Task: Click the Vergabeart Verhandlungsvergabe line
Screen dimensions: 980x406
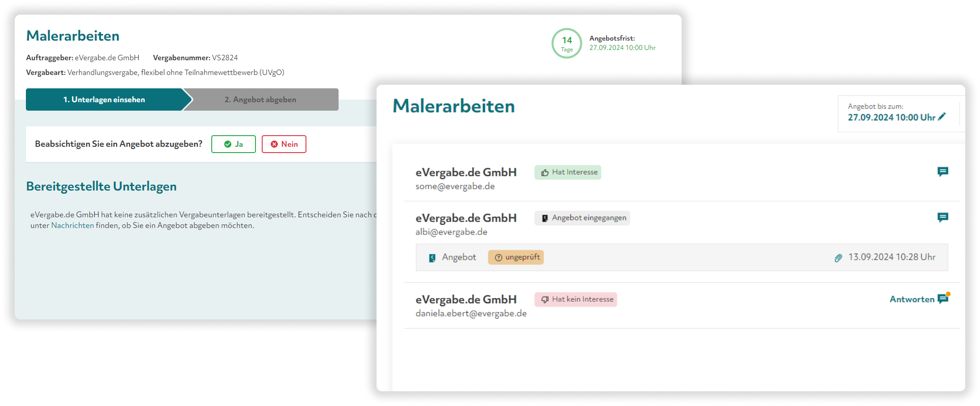Action: 155,72
